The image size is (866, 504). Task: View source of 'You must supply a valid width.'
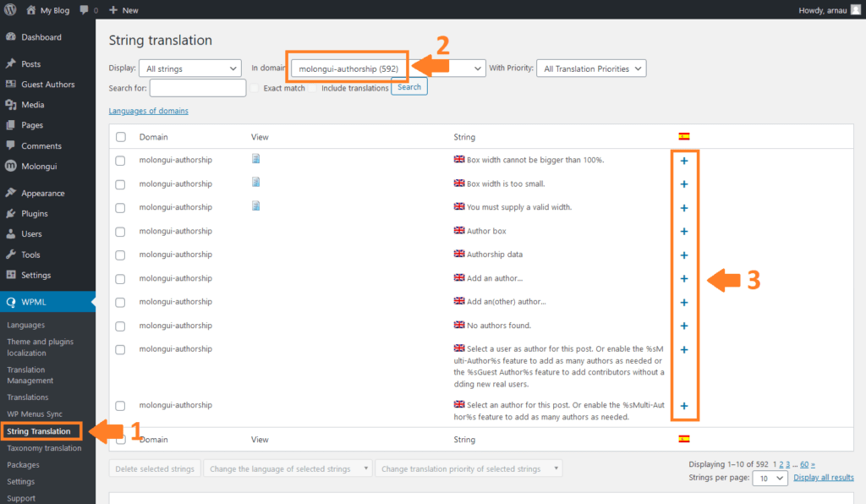point(255,205)
